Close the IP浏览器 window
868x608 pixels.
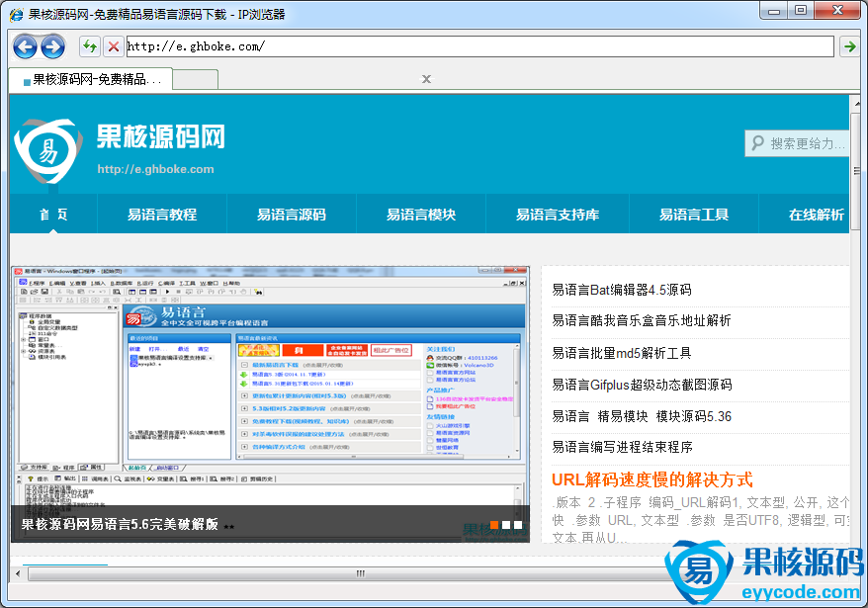click(838, 10)
